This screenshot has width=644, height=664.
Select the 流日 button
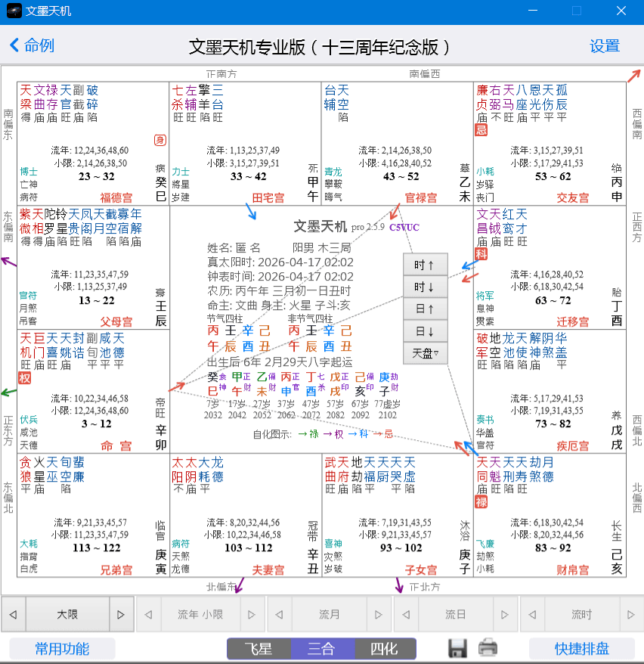pyautogui.click(x=455, y=614)
